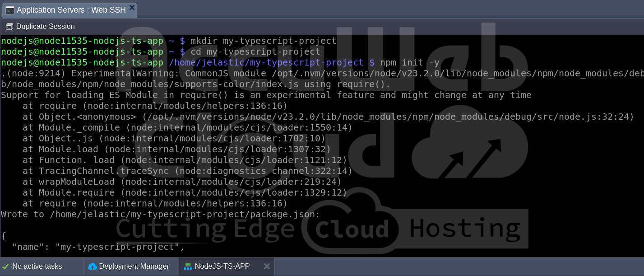Click the Deployment Manager cloud icon
Screen dimensions: 644x276
(93, 267)
